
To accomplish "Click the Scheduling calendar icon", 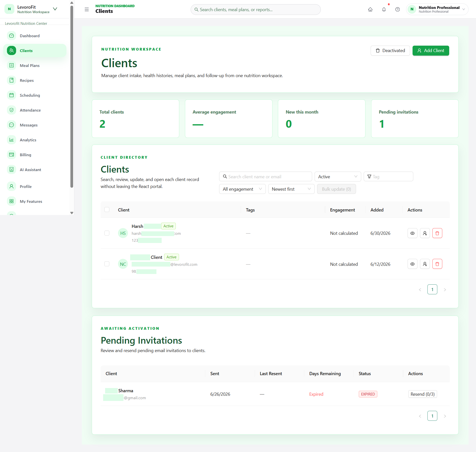I will [x=11, y=95].
